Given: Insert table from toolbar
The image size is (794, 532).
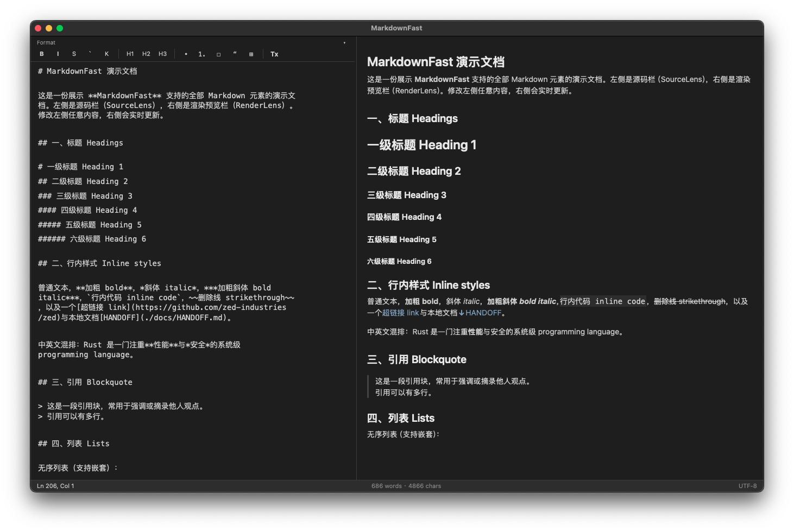Looking at the screenshot, I should tap(251, 54).
